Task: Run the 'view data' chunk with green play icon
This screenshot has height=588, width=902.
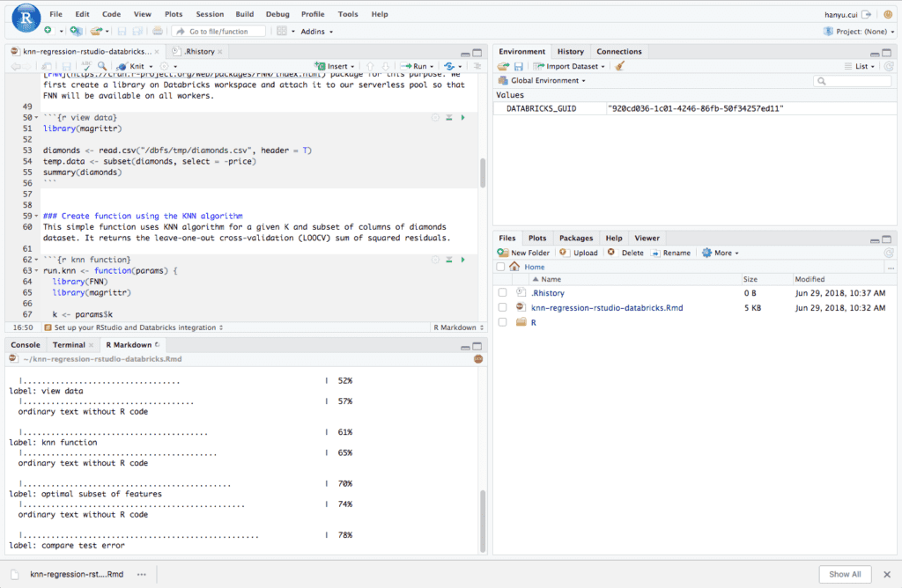Action: 463,117
